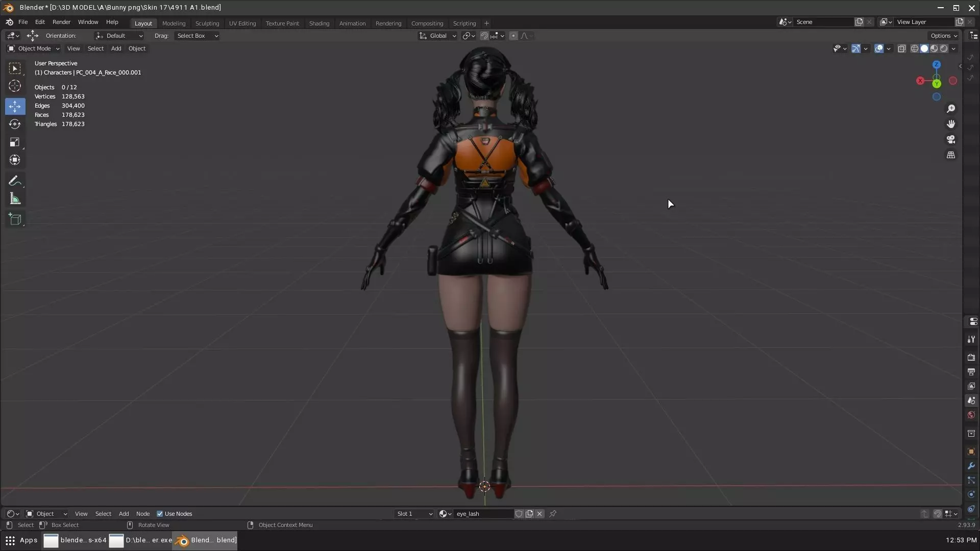This screenshot has height=551, width=980.
Task: Activate the Transform tool
Action: click(15, 160)
